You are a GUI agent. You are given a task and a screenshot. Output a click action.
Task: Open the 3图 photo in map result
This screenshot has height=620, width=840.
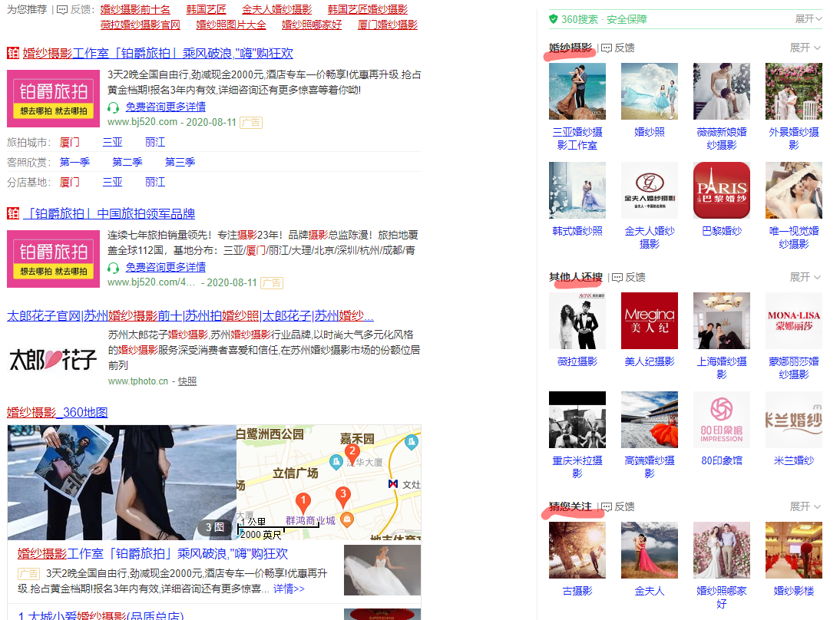point(121,482)
